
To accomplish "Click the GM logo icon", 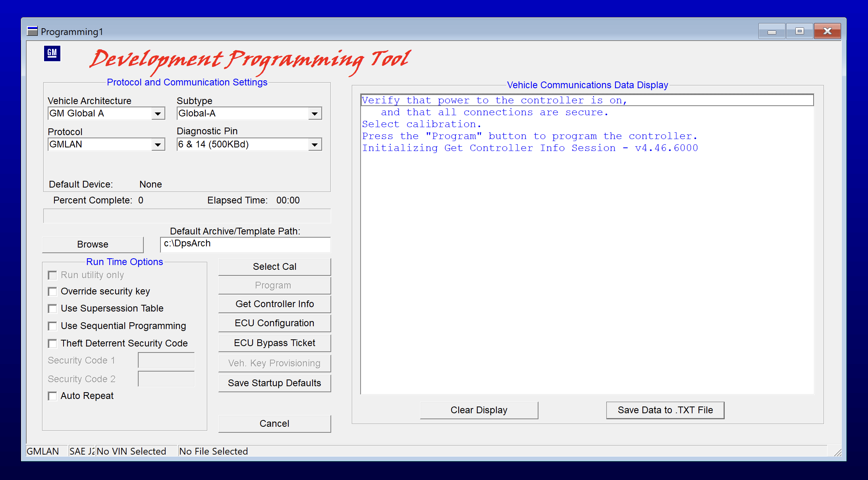I will [52, 53].
